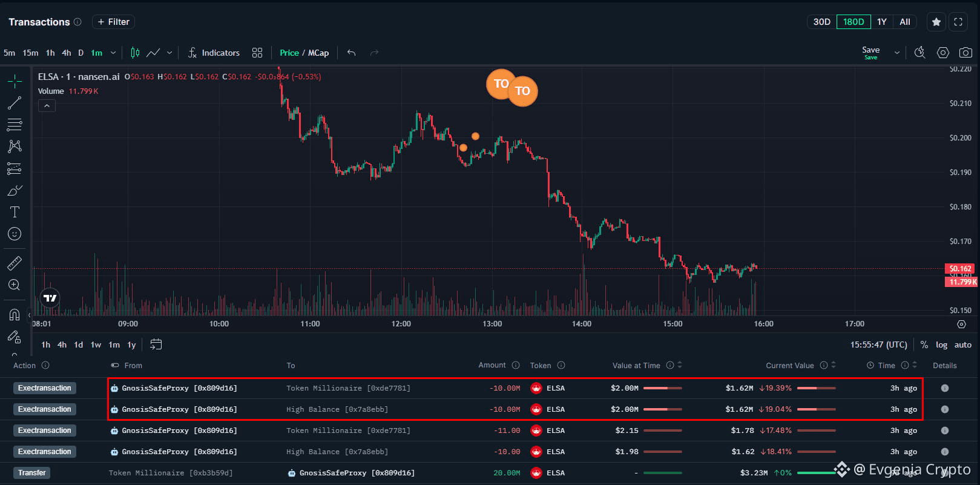Select the All range tab
980x485 pixels.
point(905,22)
